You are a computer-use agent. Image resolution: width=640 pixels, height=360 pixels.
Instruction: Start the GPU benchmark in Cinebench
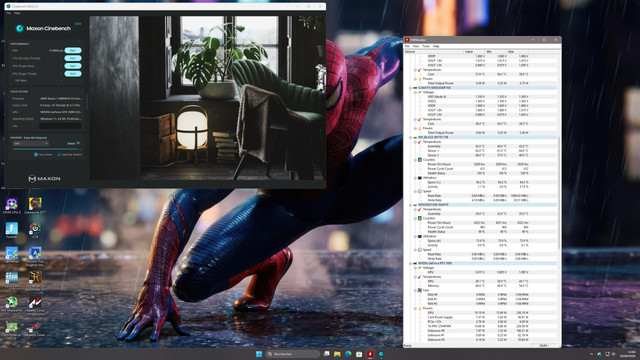(73, 51)
